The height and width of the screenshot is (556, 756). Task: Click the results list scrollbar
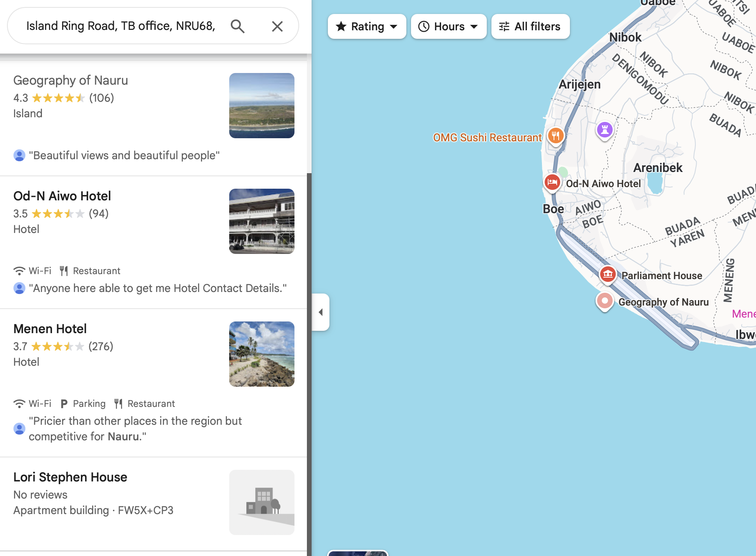click(309, 364)
